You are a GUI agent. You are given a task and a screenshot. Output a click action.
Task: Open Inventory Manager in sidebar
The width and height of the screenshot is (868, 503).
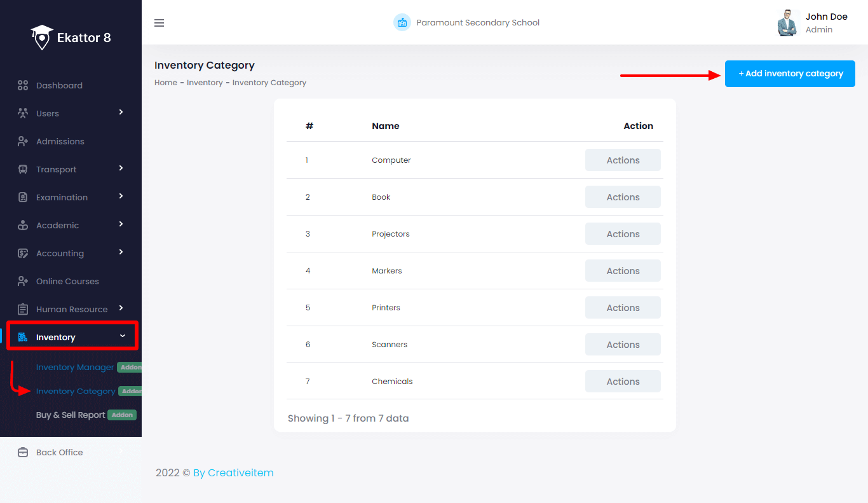(75, 368)
